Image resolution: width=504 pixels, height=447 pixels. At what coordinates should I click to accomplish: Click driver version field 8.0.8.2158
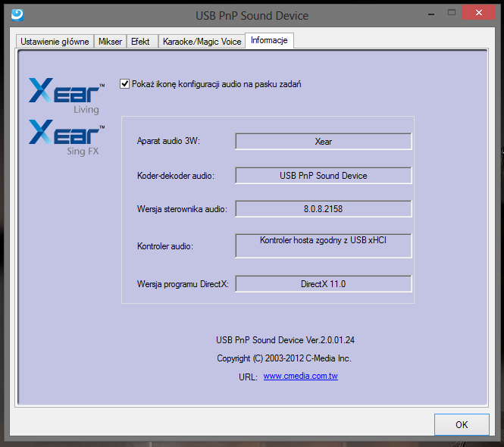[x=324, y=209]
